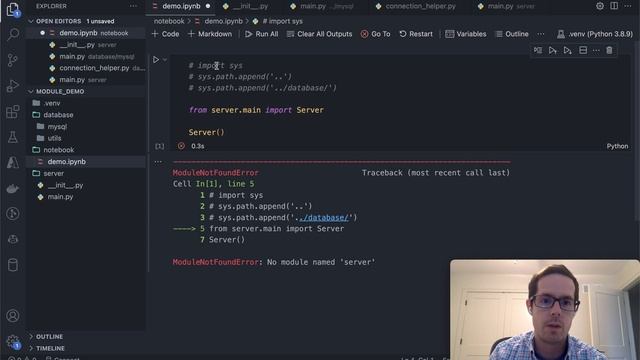Viewport: 640px width, 360px height.
Task: Open main.py under server folder in tree
Action: [60, 197]
